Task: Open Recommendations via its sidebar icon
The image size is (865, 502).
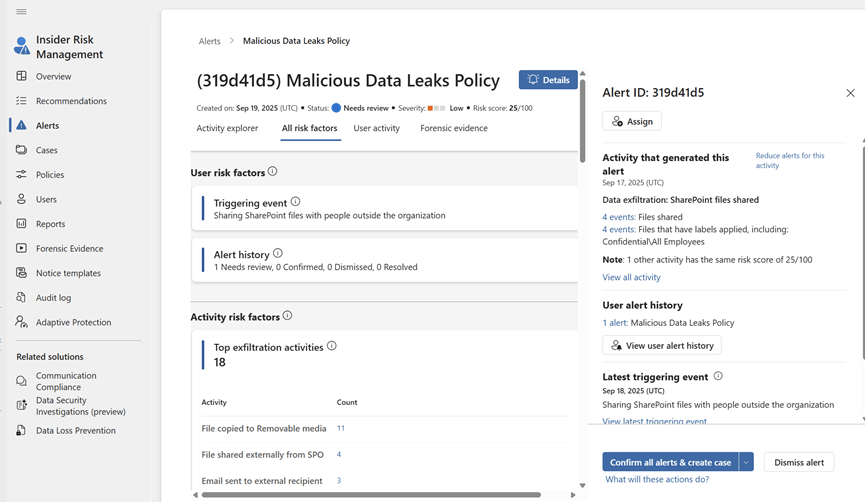Action: 21,101
